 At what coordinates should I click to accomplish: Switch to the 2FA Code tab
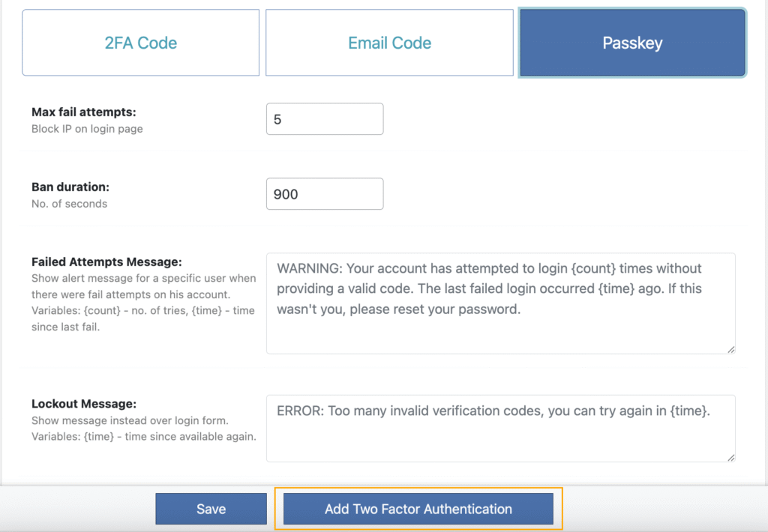click(x=140, y=43)
